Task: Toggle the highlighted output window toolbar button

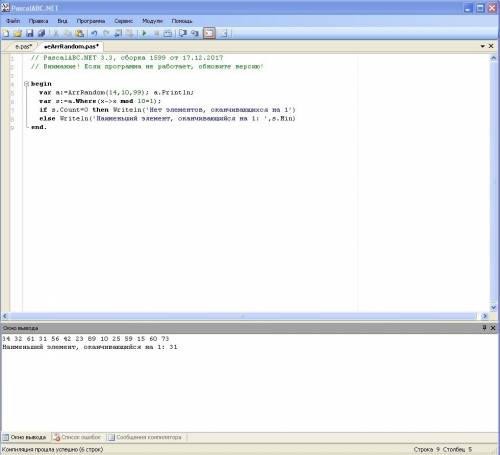Action: 209,33
